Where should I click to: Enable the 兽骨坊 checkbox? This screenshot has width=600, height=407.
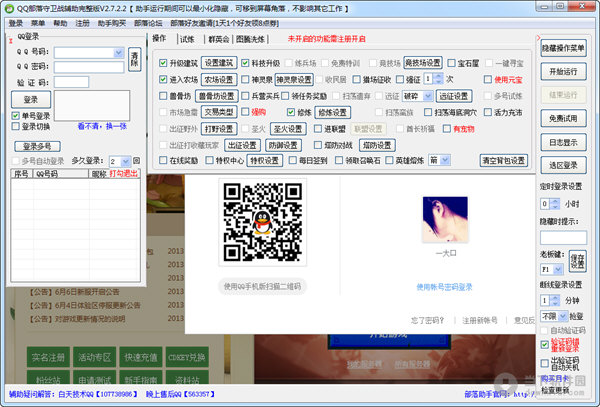click(163, 96)
